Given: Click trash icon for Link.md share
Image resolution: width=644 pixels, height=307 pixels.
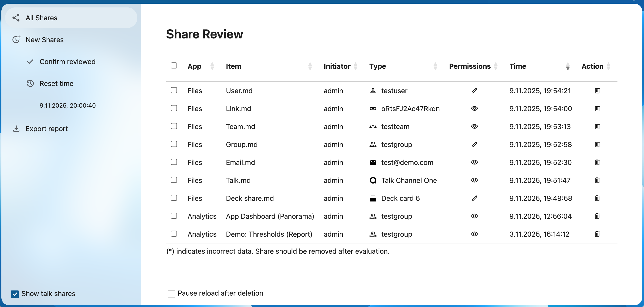Looking at the screenshot, I should 597,109.
